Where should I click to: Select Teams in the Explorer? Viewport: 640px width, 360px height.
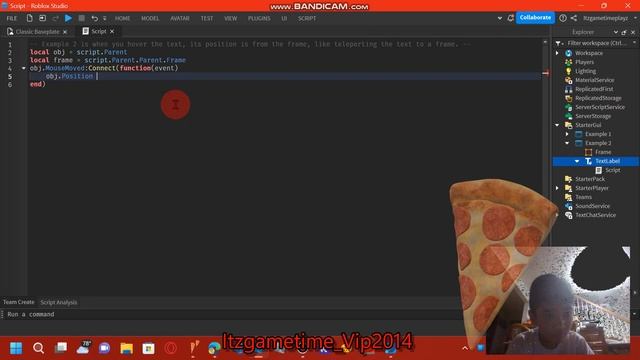coord(583,197)
